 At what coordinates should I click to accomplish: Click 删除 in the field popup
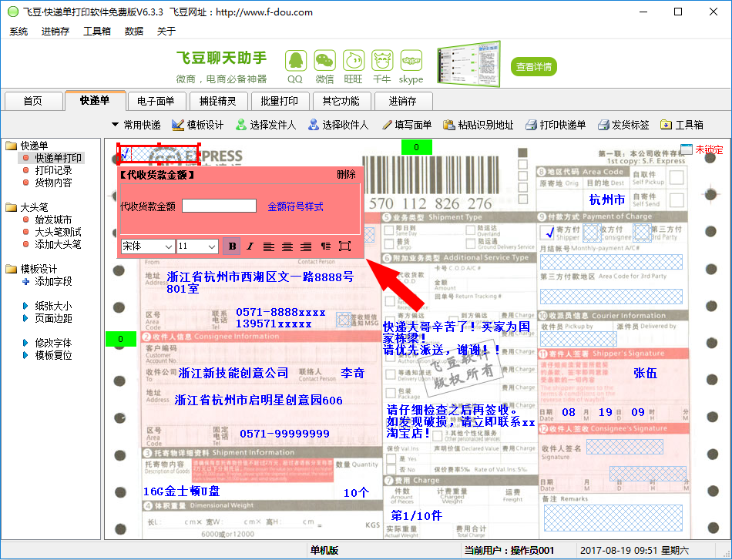click(x=346, y=175)
